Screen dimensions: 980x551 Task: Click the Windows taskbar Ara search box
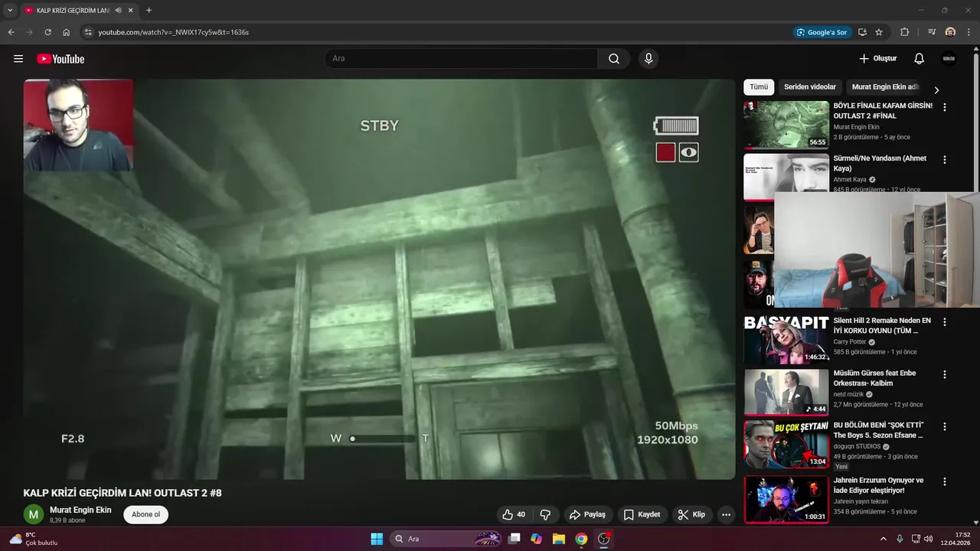[x=446, y=539]
